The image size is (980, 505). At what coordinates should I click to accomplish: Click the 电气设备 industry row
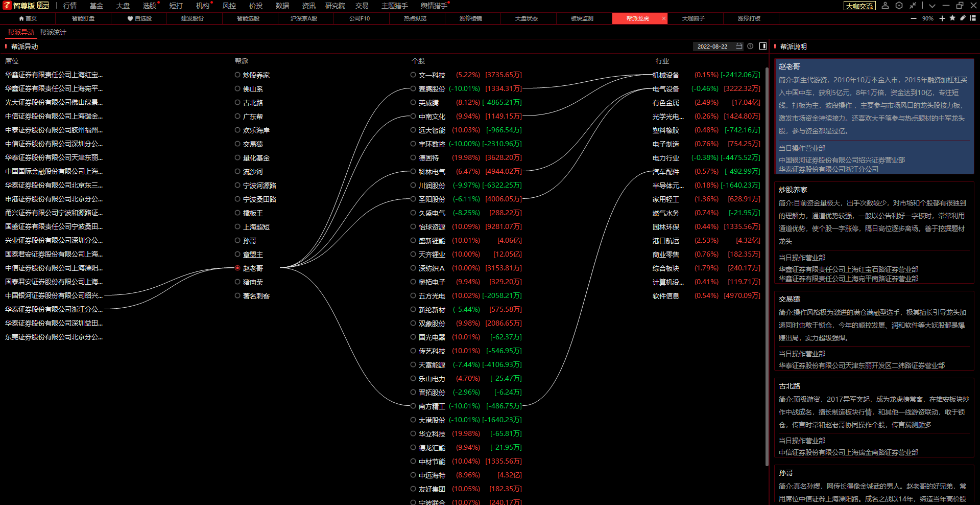click(706, 88)
